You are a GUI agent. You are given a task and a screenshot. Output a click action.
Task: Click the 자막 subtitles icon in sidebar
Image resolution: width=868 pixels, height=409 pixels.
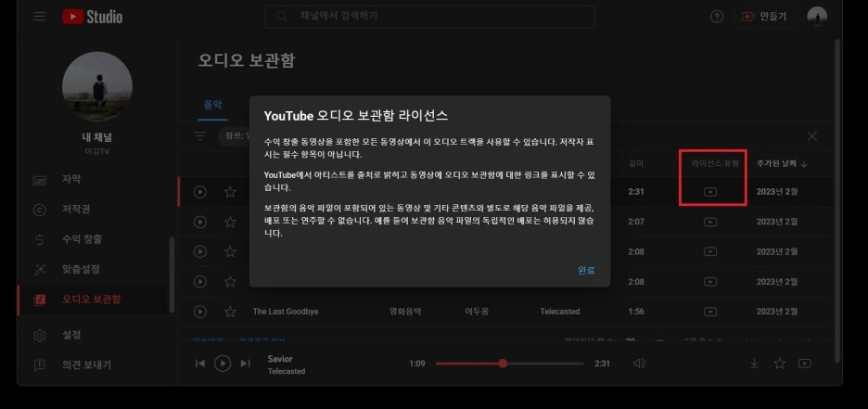[40, 180]
